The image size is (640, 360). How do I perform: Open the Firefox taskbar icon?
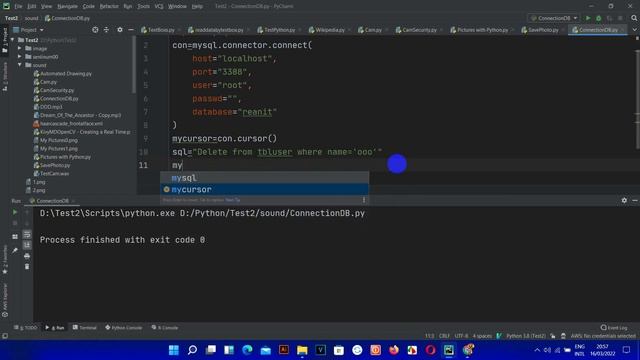pos(393,350)
